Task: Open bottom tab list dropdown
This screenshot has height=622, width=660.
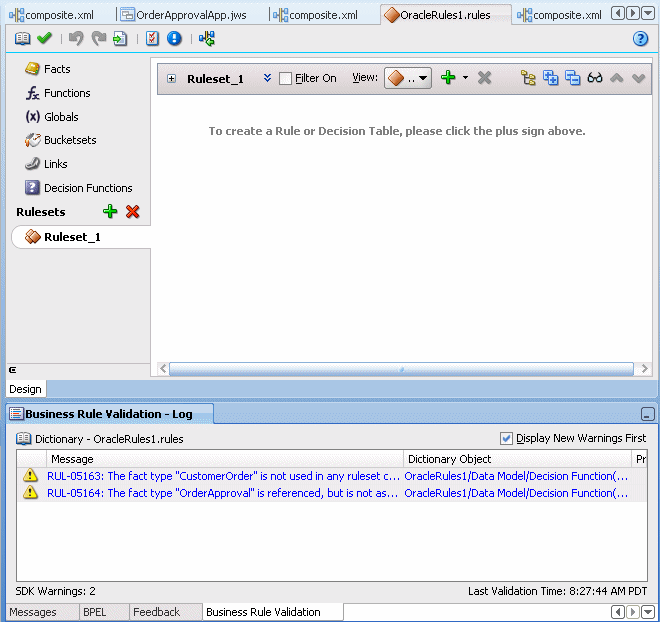Action: (x=647, y=612)
